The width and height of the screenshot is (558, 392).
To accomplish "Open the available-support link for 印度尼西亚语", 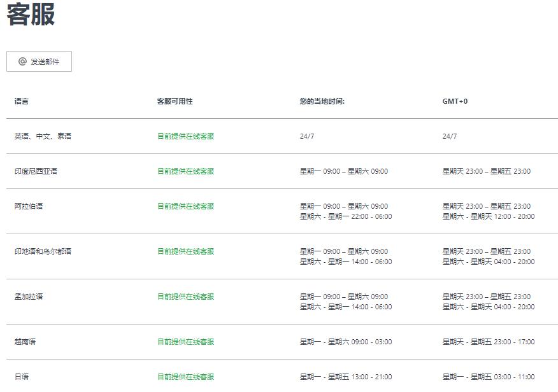I will click(x=186, y=171).
